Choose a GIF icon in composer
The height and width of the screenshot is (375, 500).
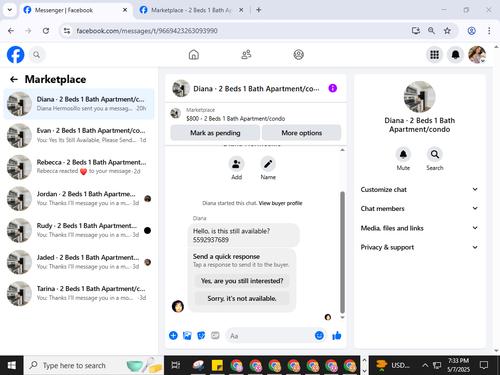point(215,335)
